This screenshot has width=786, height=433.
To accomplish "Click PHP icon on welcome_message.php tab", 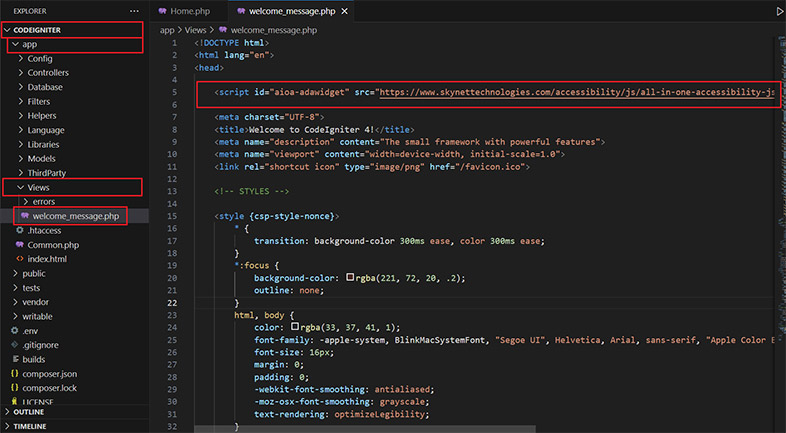I will point(241,11).
